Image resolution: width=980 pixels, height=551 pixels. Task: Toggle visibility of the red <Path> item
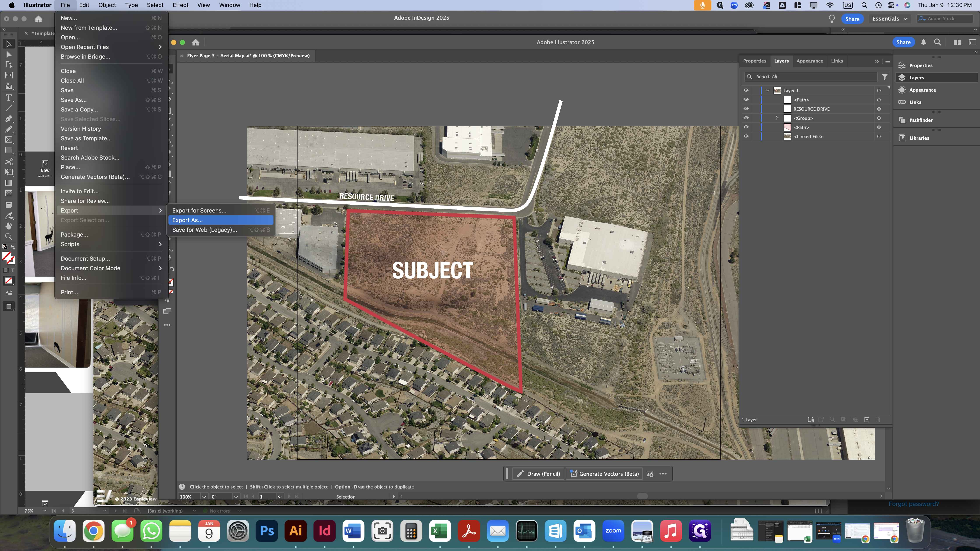(x=746, y=127)
